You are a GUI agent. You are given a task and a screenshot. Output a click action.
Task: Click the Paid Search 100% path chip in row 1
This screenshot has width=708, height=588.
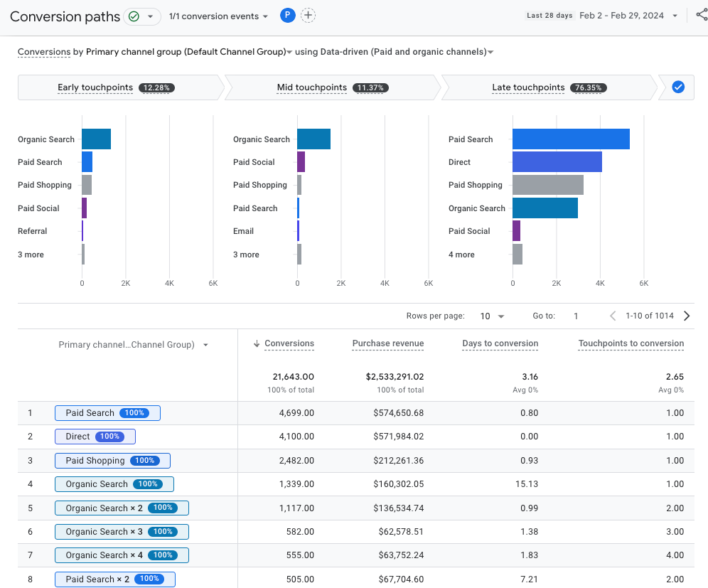coord(107,413)
